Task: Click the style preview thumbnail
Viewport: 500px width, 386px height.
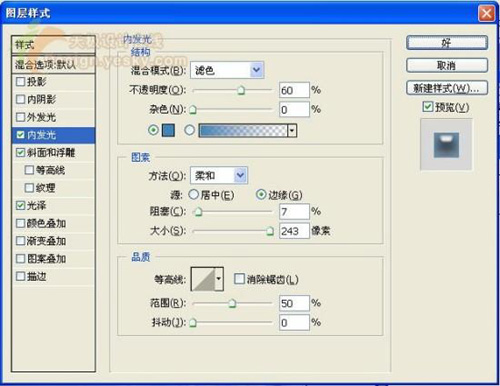Action: (446, 145)
